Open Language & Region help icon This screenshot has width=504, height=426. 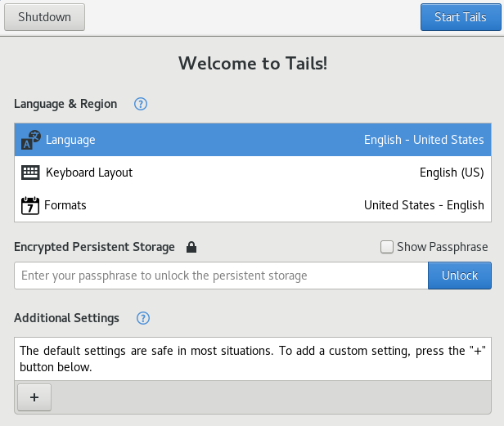tap(141, 104)
